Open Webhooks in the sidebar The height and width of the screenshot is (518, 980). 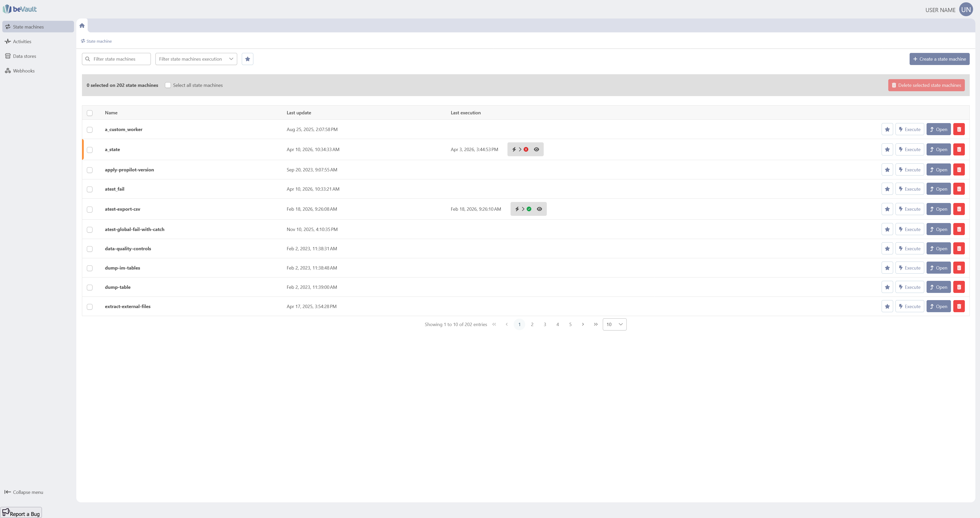[38, 71]
